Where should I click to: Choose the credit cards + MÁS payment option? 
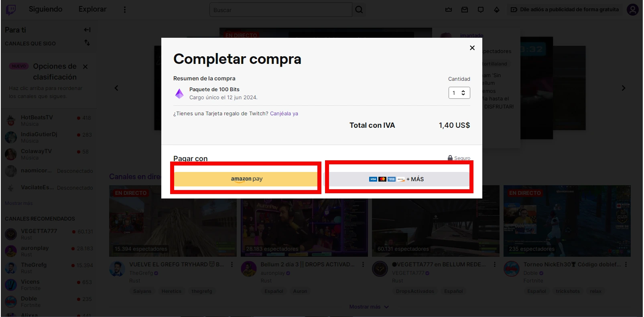point(399,179)
